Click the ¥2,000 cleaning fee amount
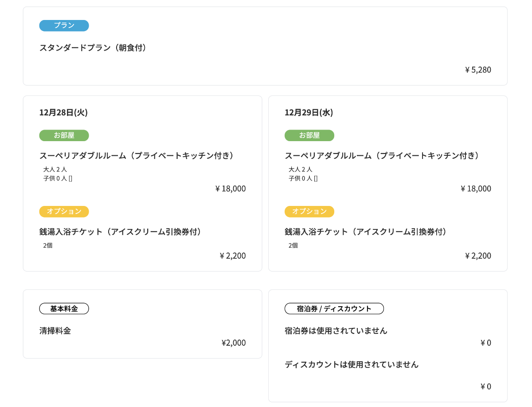The width and height of the screenshot is (532, 407). 233,343
